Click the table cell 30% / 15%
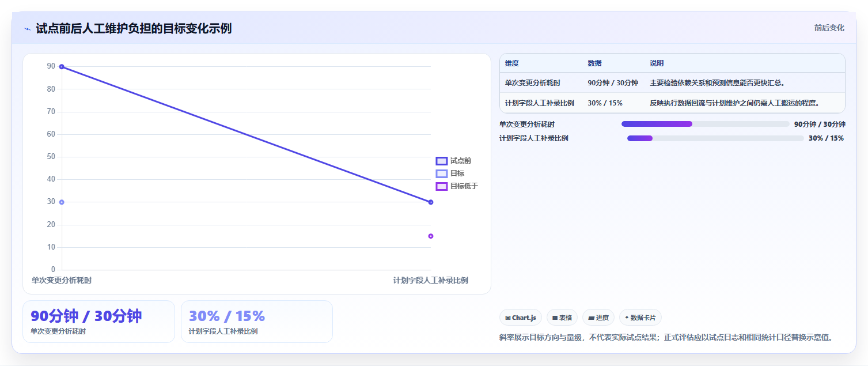 click(605, 103)
